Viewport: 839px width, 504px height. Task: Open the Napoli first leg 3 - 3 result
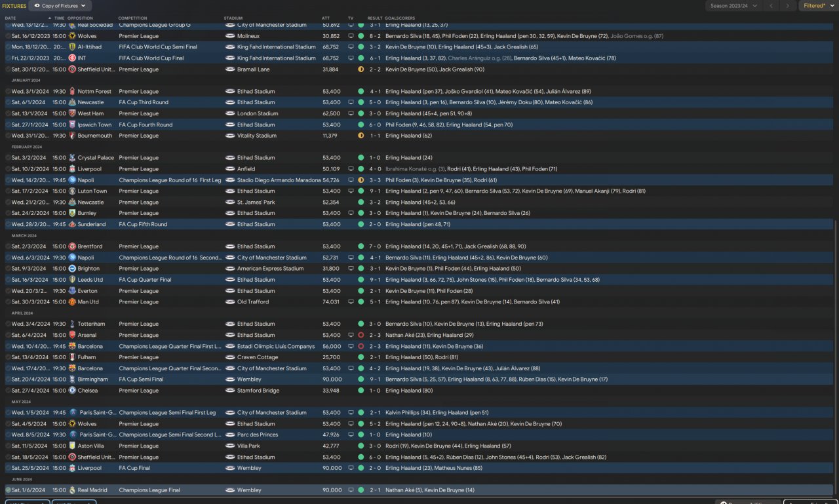pyautogui.click(x=375, y=180)
